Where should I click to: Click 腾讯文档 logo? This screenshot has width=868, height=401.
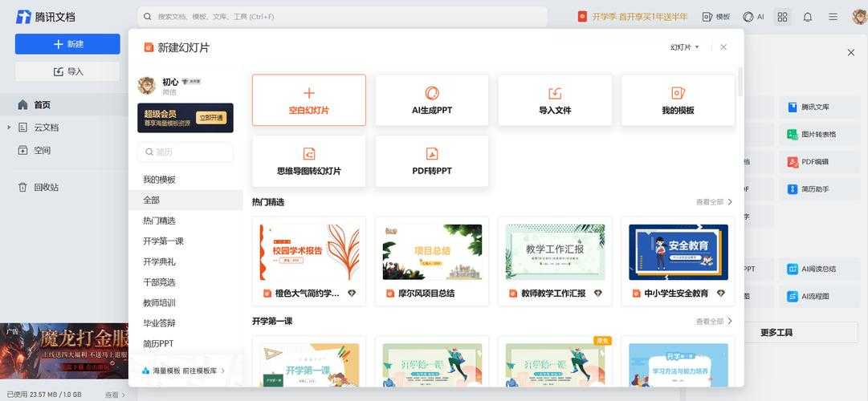(46, 17)
